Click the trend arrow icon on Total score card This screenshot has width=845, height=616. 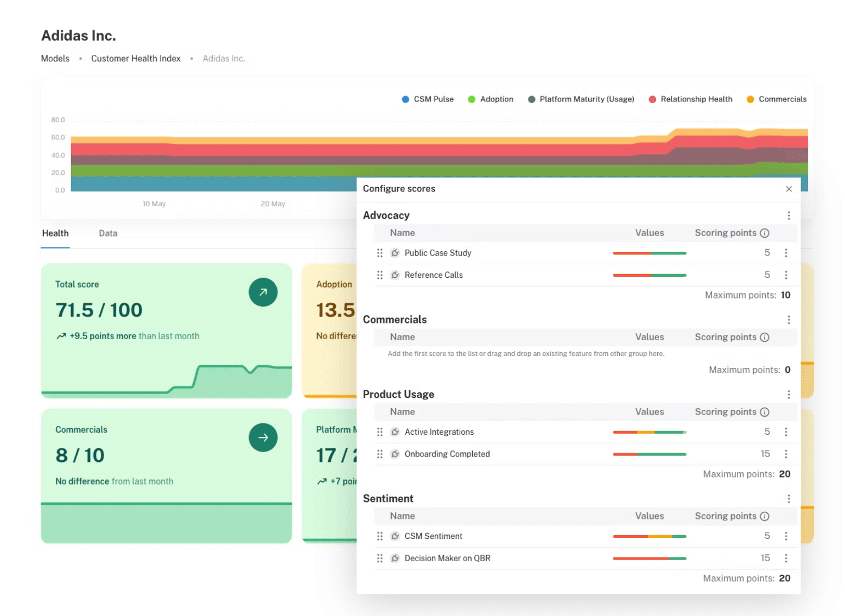tap(263, 292)
